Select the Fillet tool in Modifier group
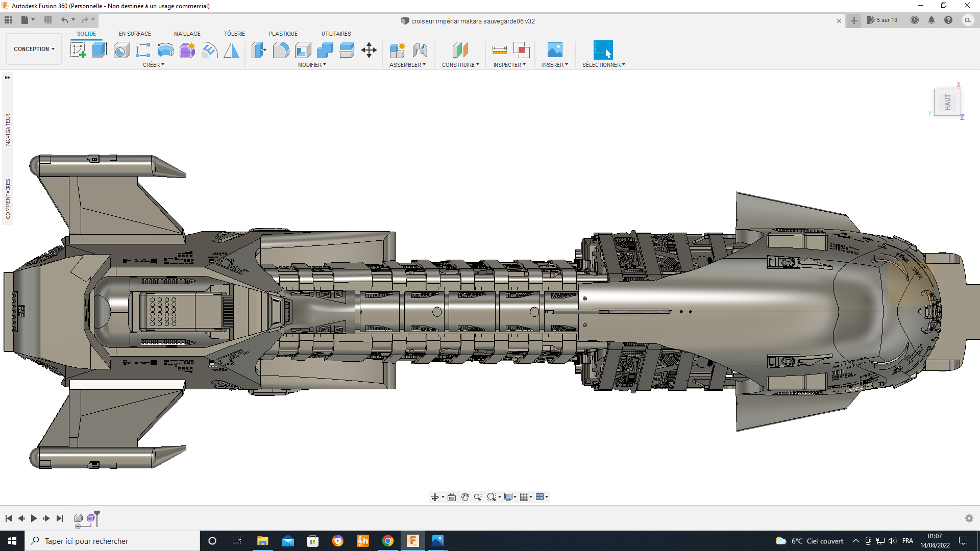 click(x=281, y=50)
